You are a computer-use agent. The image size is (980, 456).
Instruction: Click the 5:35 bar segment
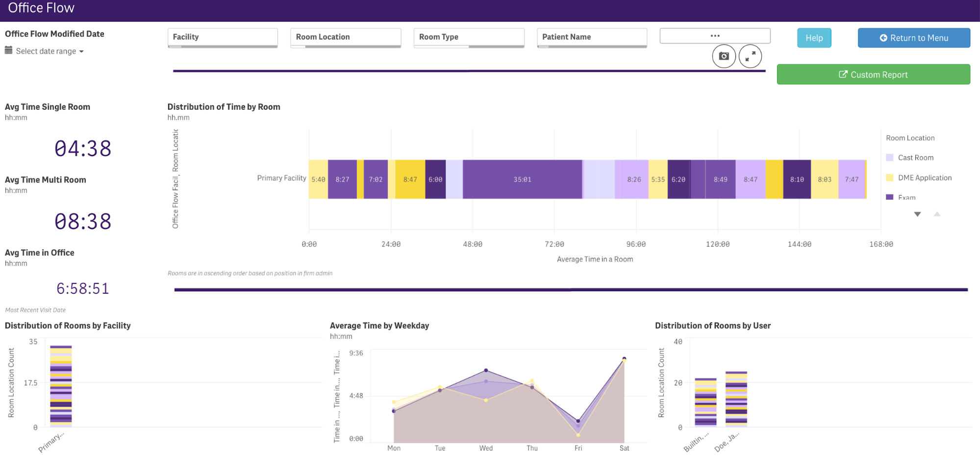658,179
